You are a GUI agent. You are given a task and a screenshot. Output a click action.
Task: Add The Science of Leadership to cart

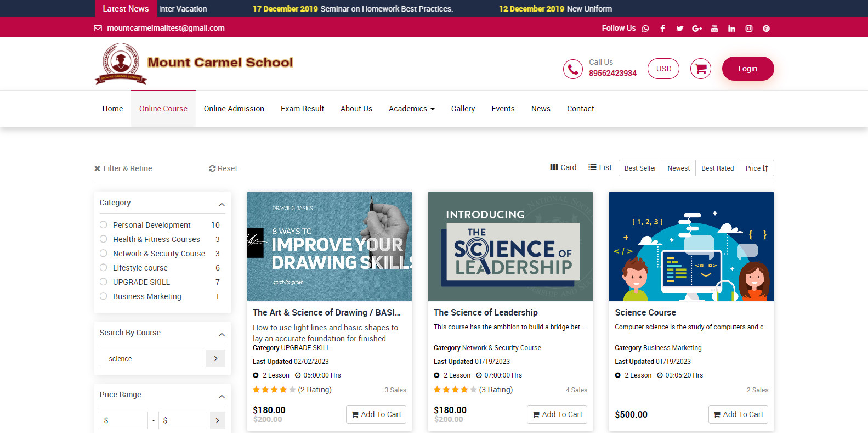click(x=557, y=414)
